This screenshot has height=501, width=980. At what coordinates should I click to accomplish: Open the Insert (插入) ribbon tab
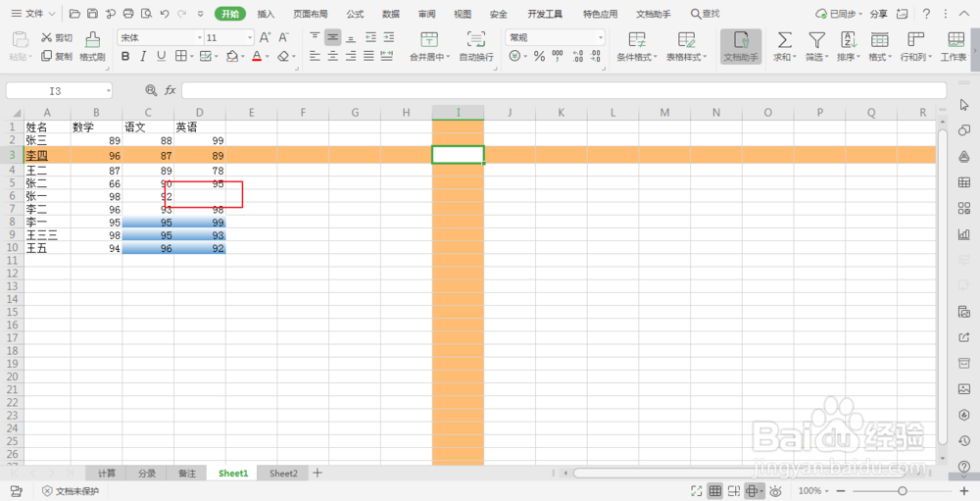(267, 14)
